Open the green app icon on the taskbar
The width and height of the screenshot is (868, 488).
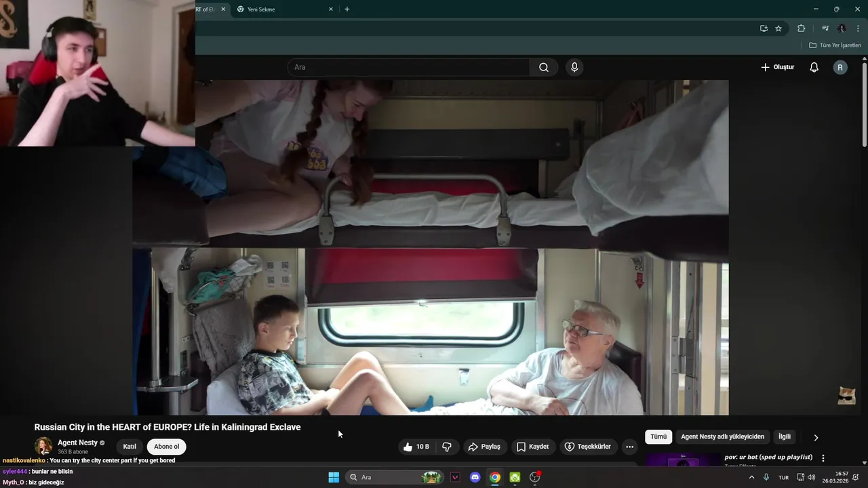(x=515, y=477)
